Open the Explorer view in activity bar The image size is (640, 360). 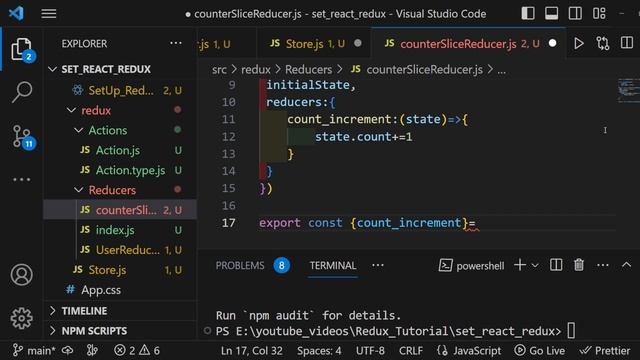coord(22,50)
